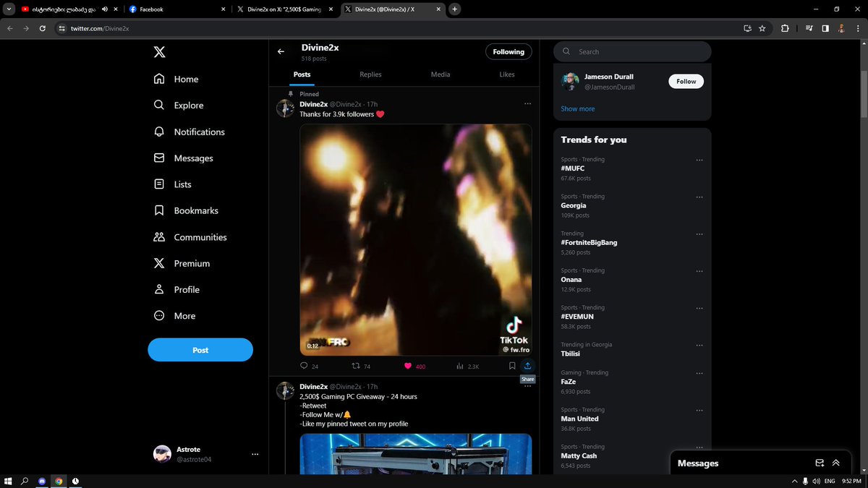Image resolution: width=868 pixels, height=488 pixels.
Task: Open Divine2x avatar on pinned post
Action: tap(285, 108)
